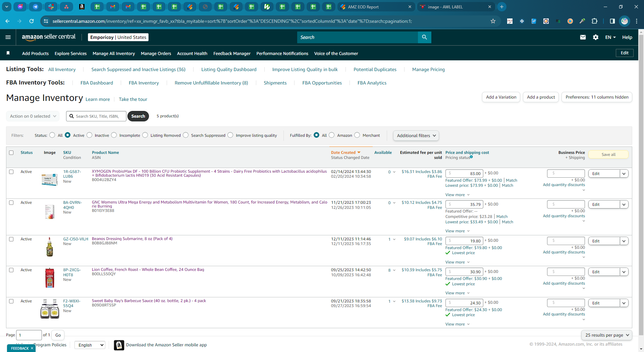Screen dimensions: 644x352
Task: Check the XYMOGEN ProbioMax row checkbox
Action: pyautogui.click(x=11, y=172)
